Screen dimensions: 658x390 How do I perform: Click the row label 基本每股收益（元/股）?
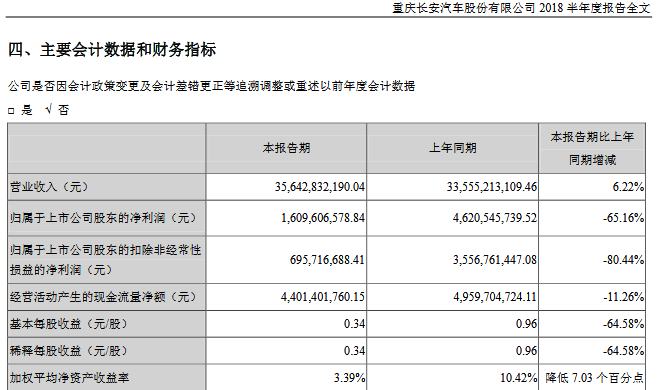[x=69, y=324]
